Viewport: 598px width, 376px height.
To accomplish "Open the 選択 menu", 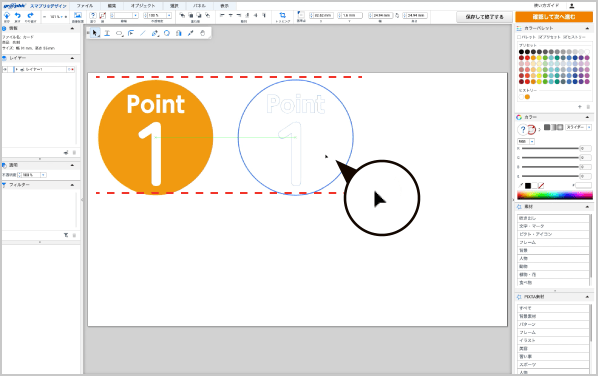I will (174, 6).
